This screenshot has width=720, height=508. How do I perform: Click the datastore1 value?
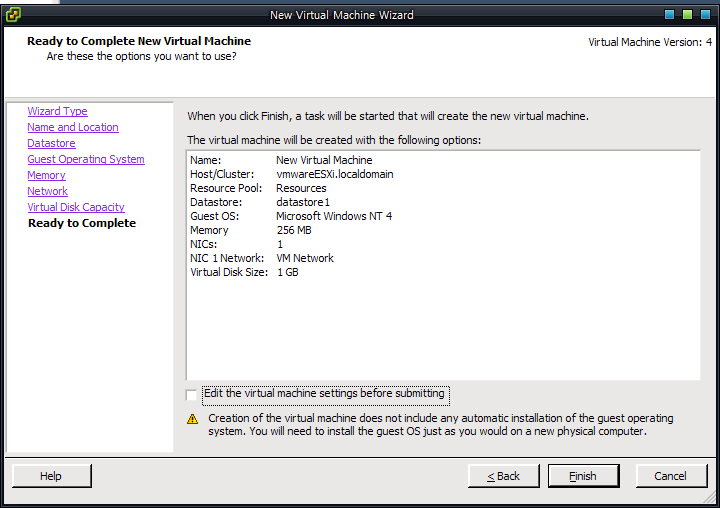coord(303,203)
